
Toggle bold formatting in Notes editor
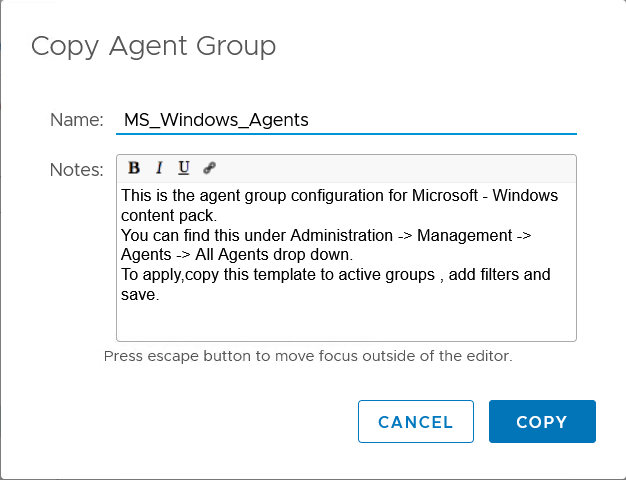click(134, 168)
